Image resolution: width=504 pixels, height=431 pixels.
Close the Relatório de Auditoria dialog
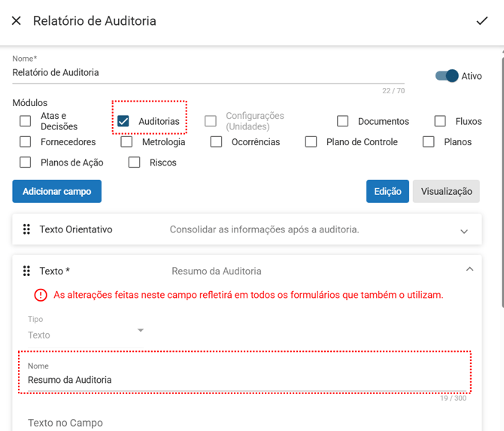coord(17,21)
